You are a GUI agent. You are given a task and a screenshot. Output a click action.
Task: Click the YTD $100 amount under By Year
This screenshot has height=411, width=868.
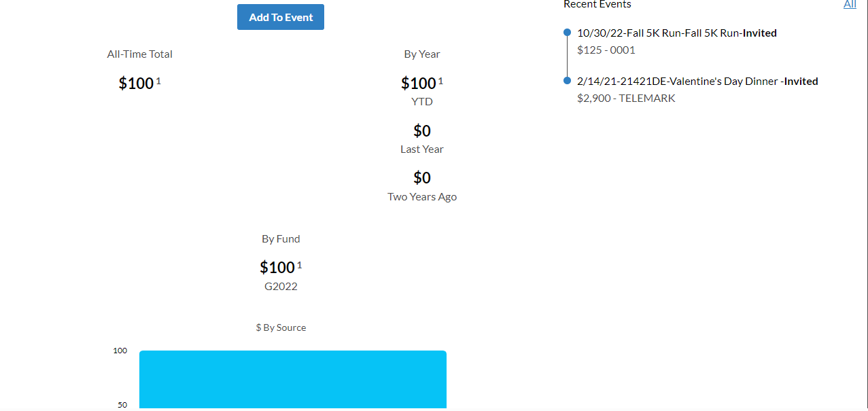point(418,83)
